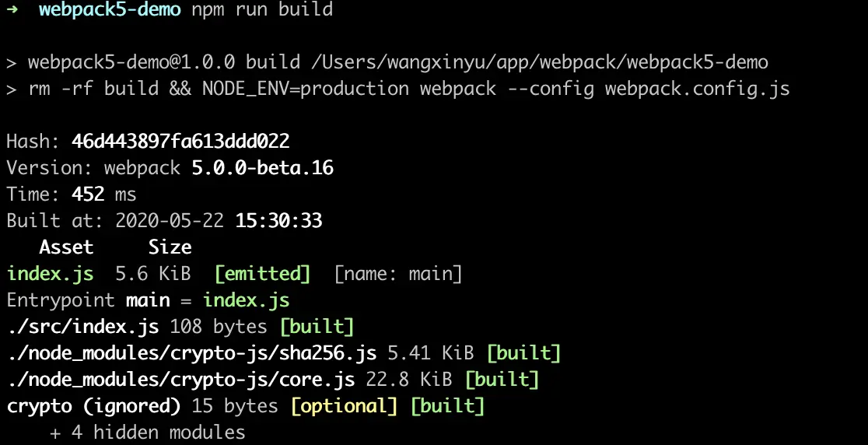The width and height of the screenshot is (868, 445).
Task: Click the npm run build command text
Action: pos(262,9)
